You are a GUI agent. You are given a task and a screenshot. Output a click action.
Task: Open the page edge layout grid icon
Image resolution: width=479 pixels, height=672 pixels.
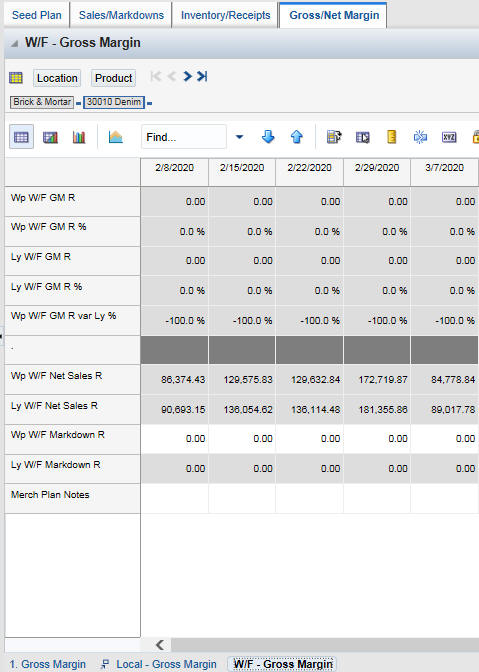(16, 78)
